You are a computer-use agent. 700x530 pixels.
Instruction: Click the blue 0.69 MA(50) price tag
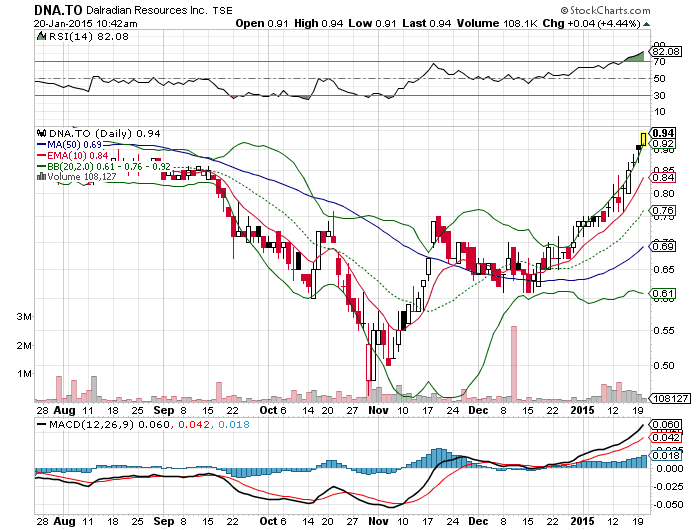pyautogui.click(x=663, y=246)
